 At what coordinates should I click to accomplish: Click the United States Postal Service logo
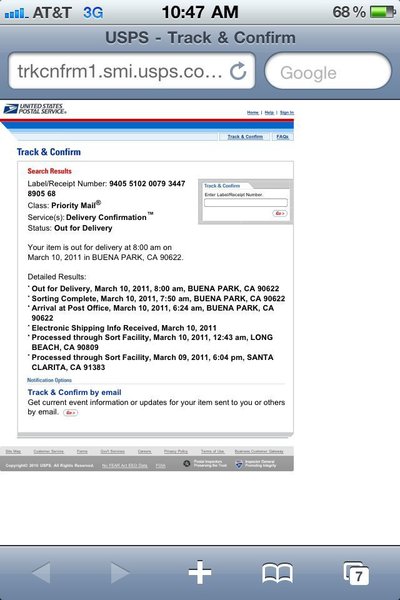35,109
